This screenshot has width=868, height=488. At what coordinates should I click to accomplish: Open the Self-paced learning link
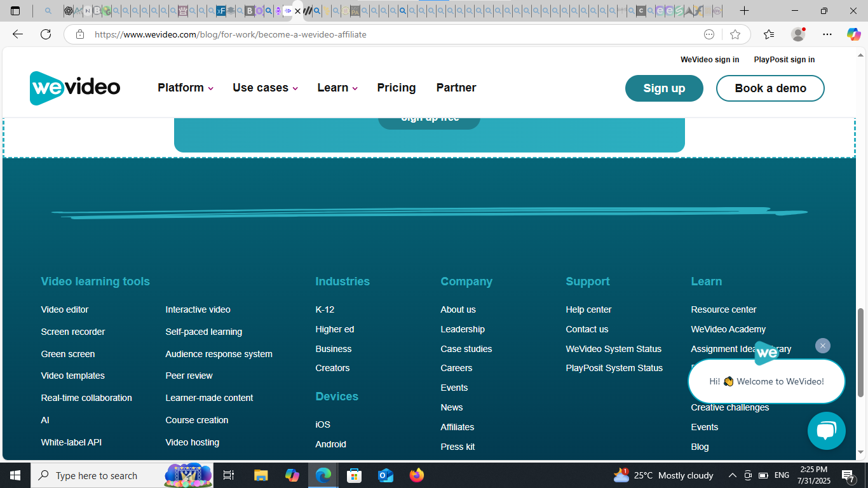click(x=203, y=332)
